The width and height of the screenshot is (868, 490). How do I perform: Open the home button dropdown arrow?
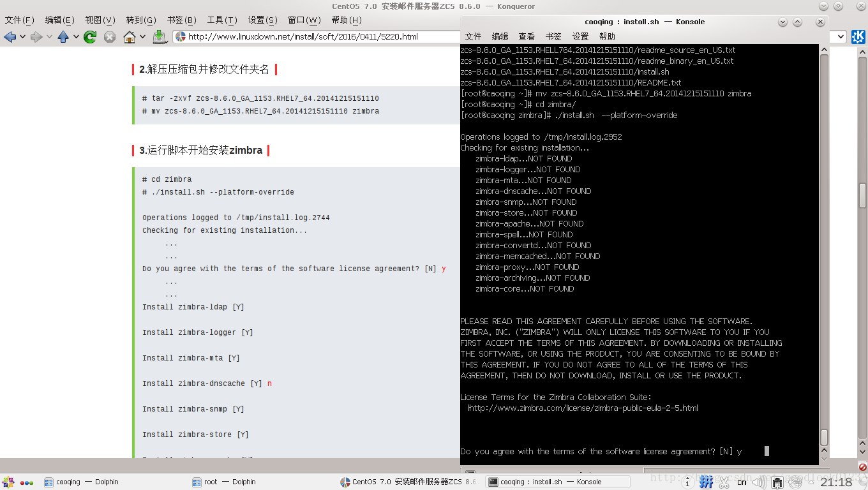click(142, 37)
